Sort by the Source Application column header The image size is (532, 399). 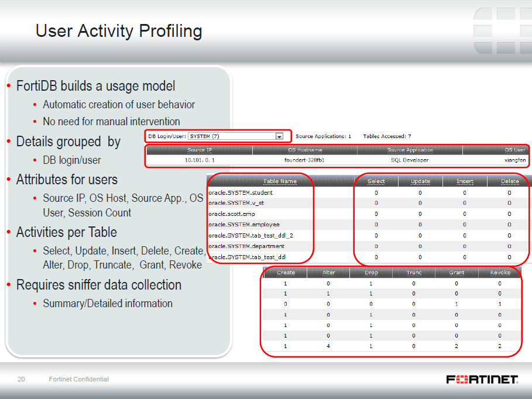410,150
